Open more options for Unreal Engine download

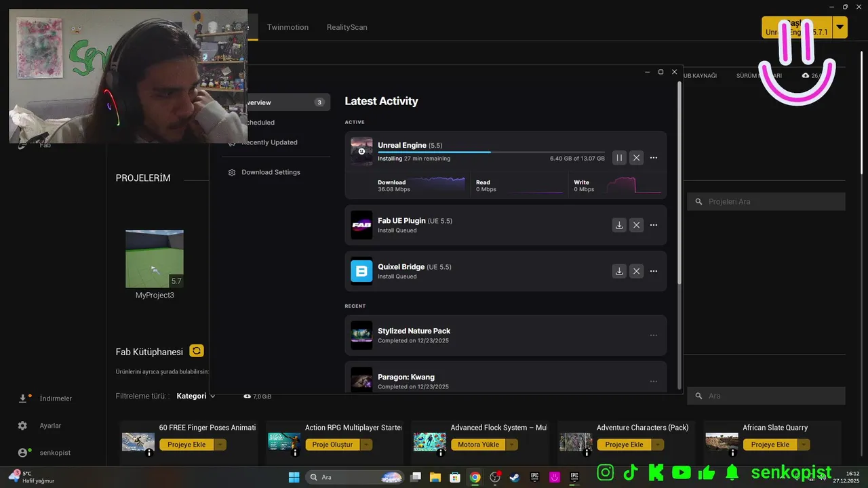654,158
